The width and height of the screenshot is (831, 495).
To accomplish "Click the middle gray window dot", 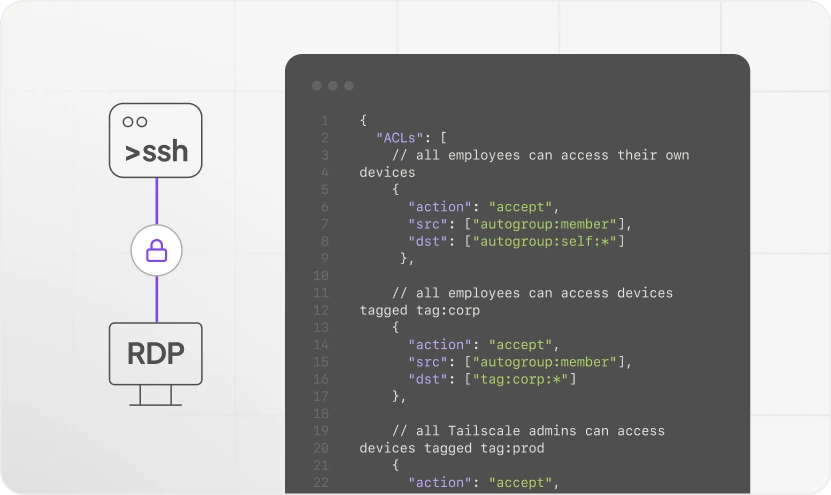I will 333,86.
